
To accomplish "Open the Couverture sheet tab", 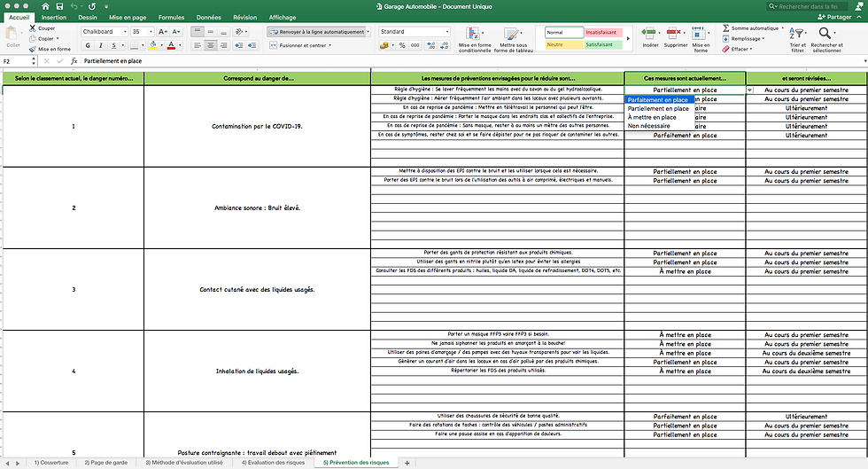I will click(x=51, y=462).
